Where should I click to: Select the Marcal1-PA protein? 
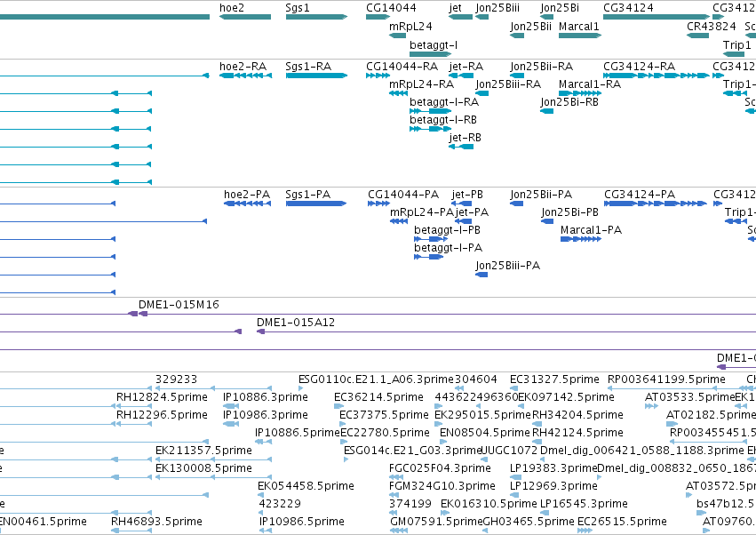(x=581, y=239)
